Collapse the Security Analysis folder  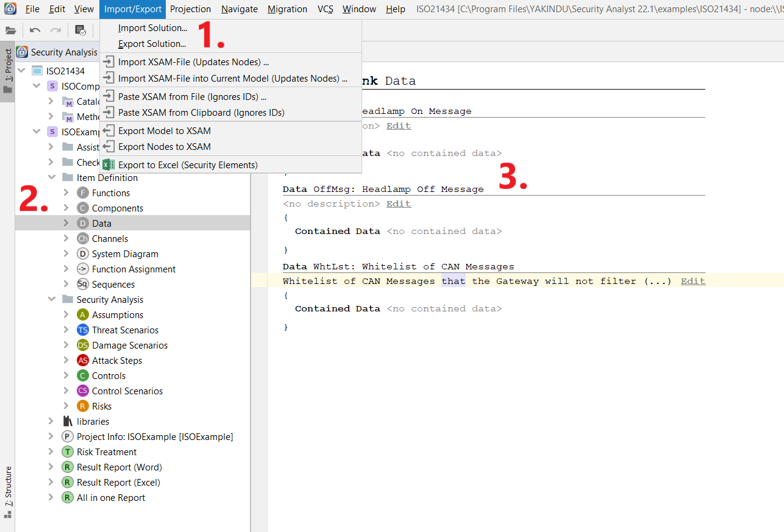[51, 299]
